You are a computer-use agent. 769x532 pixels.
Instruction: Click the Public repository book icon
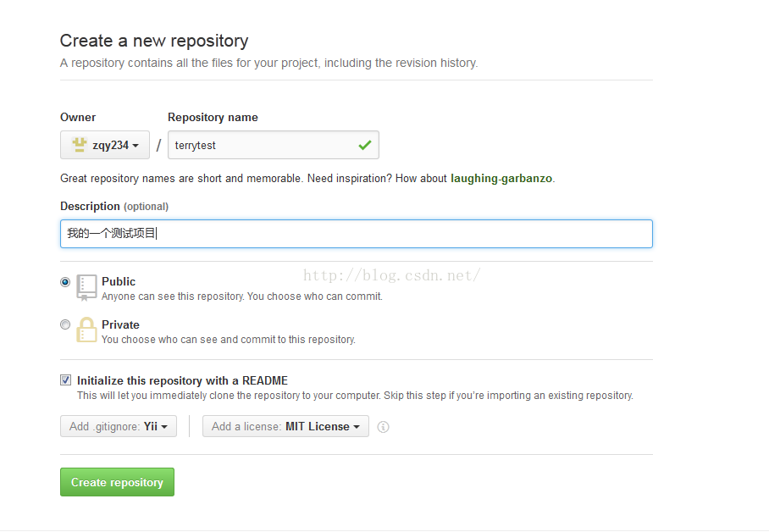tap(86, 287)
